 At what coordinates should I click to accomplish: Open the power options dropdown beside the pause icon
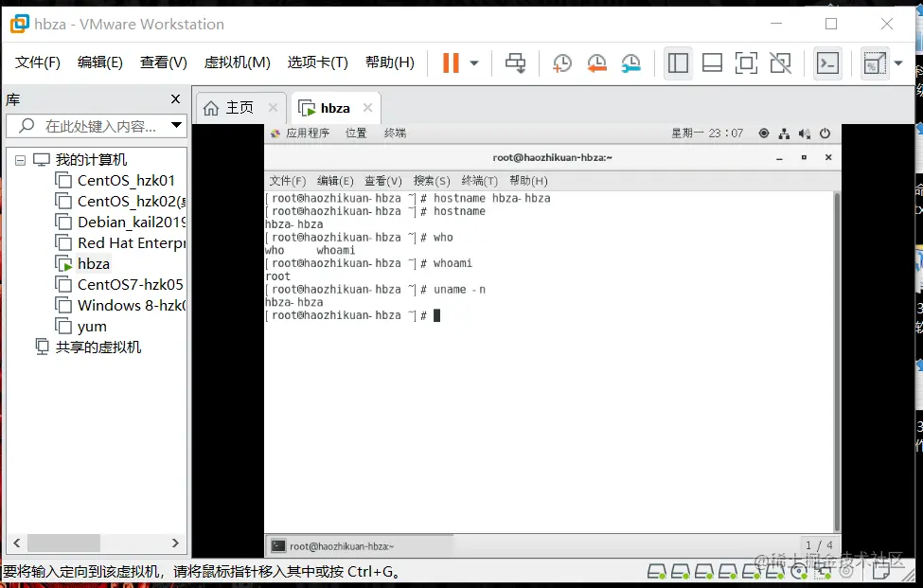[474, 63]
